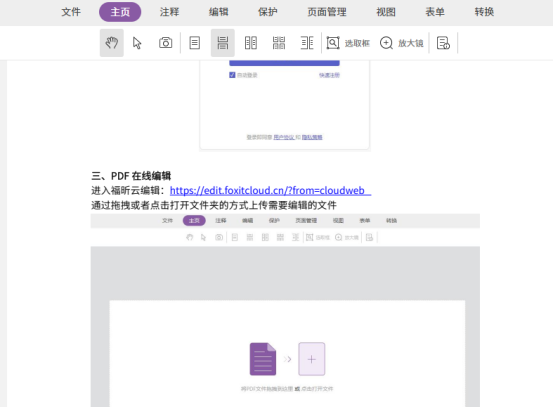Image resolution: width=554 pixels, height=408 pixels.
Task: Open the 文件 menu
Action: pyautogui.click(x=71, y=12)
